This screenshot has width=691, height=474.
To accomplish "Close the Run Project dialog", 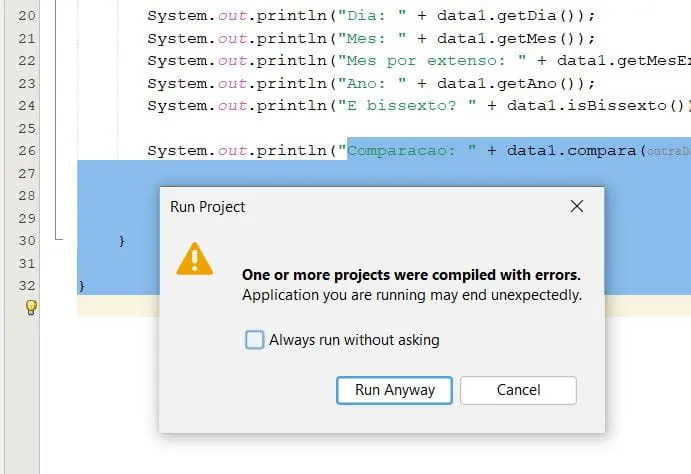I will pos(576,206).
